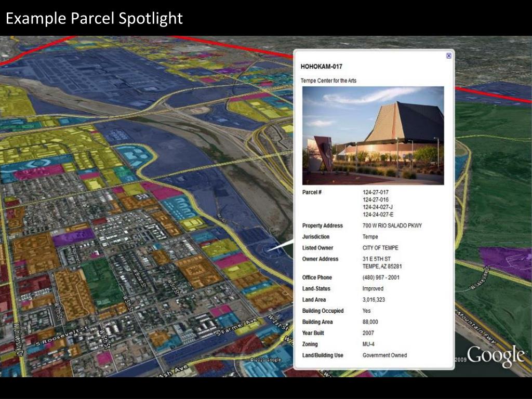Image resolution: width=532 pixels, height=399 pixels.
Task: Click 'S Roosevelt St' map label
Action: coord(62,337)
